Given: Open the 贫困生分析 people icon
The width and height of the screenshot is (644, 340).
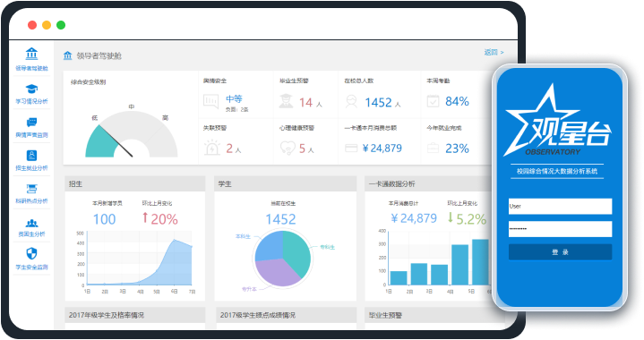Looking at the screenshot, I should click(31, 223).
